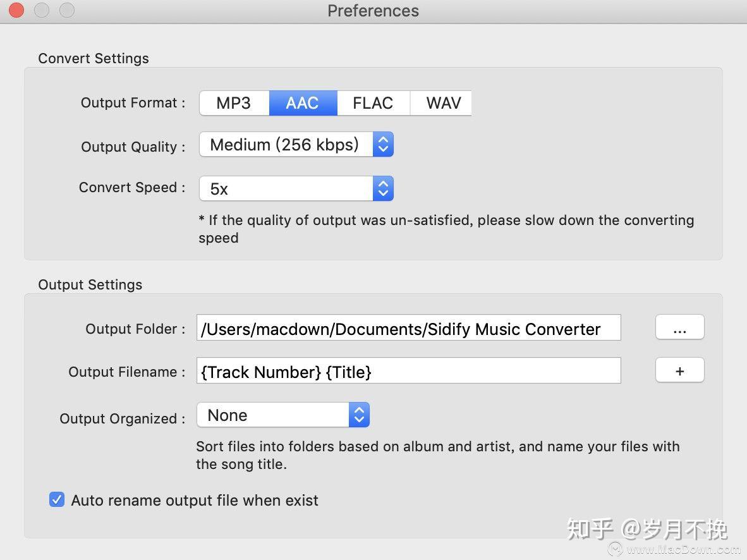Image resolution: width=747 pixels, height=560 pixels.
Task: Keep AAC selected as output format
Action: [x=303, y=103]
